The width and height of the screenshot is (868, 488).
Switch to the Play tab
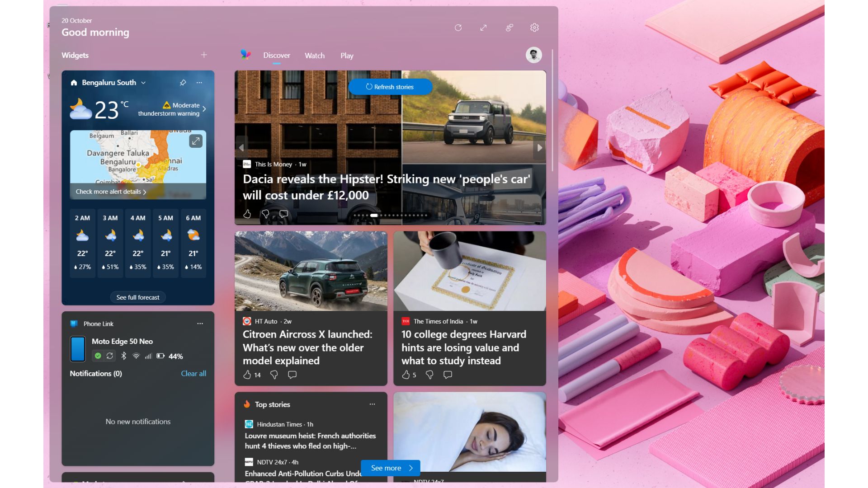click(347, 55)
